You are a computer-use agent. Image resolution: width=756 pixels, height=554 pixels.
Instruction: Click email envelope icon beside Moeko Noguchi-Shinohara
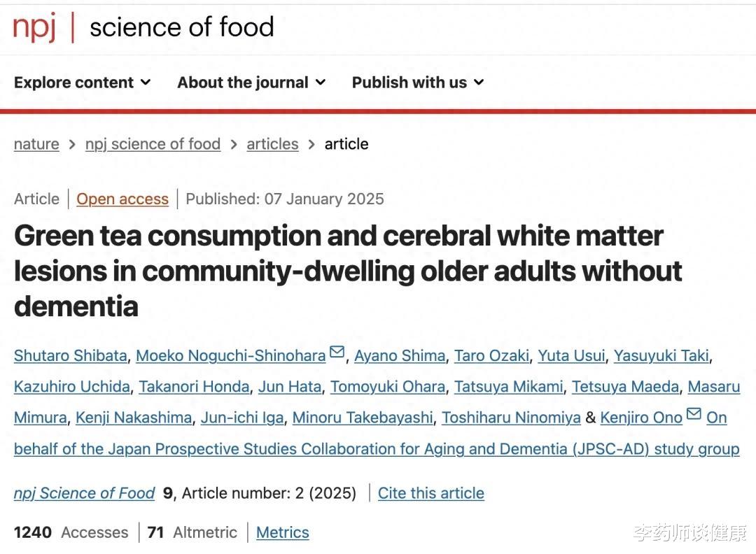[x=337, y=352]
